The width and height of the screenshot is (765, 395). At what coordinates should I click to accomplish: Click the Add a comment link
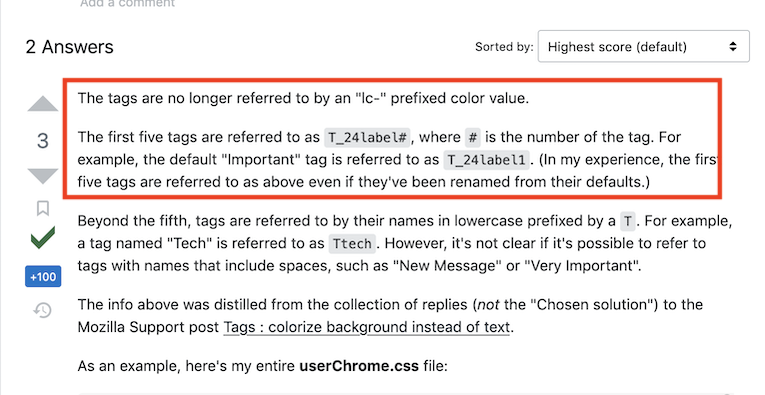tap(127, 3)
